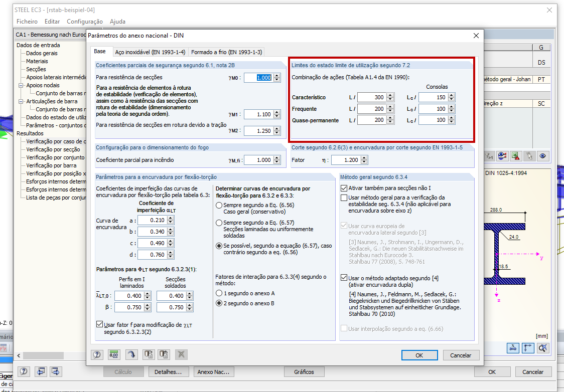Select 'Se possível, segundo a equação (6.57)'
Screen dimensions: 564x392
219,246
